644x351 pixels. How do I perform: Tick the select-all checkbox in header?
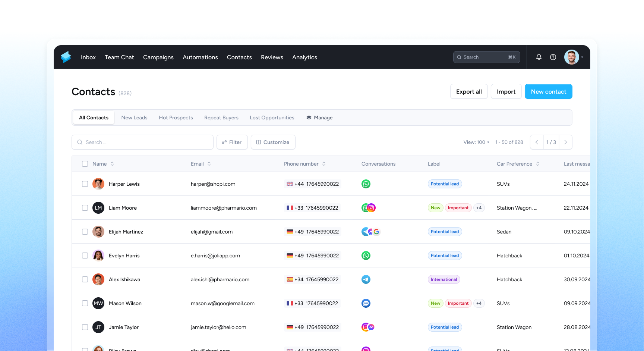click(85, 164)
